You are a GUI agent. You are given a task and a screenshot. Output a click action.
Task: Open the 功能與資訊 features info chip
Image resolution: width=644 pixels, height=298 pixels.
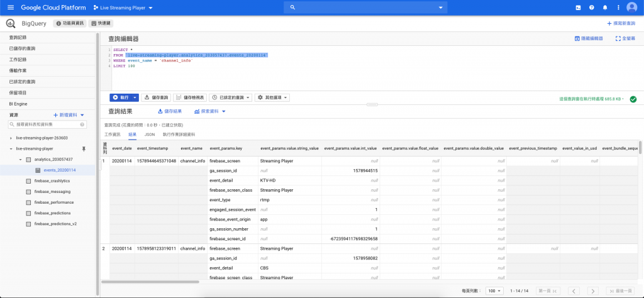click(69, 24)
